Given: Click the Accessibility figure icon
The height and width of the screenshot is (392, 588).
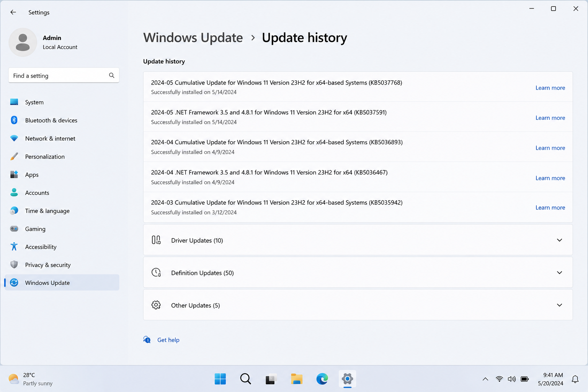Looking at the screenshot, I should [x=14, y=247].
